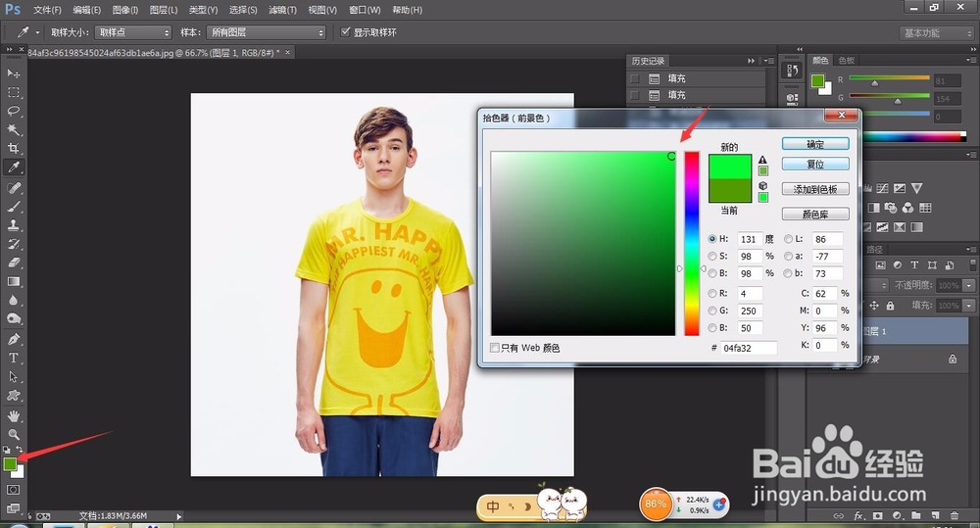
Task: Select the Path Selection tool
Action: click(x=13, y=377)
